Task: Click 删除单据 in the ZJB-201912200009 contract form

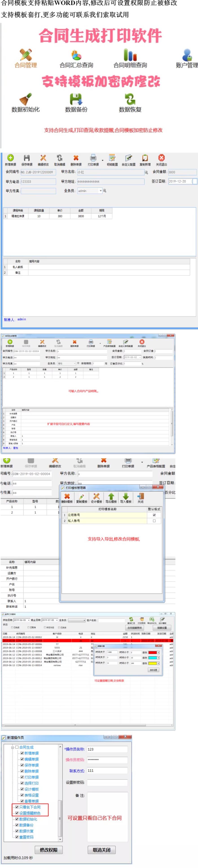Action: coord(76,160)
